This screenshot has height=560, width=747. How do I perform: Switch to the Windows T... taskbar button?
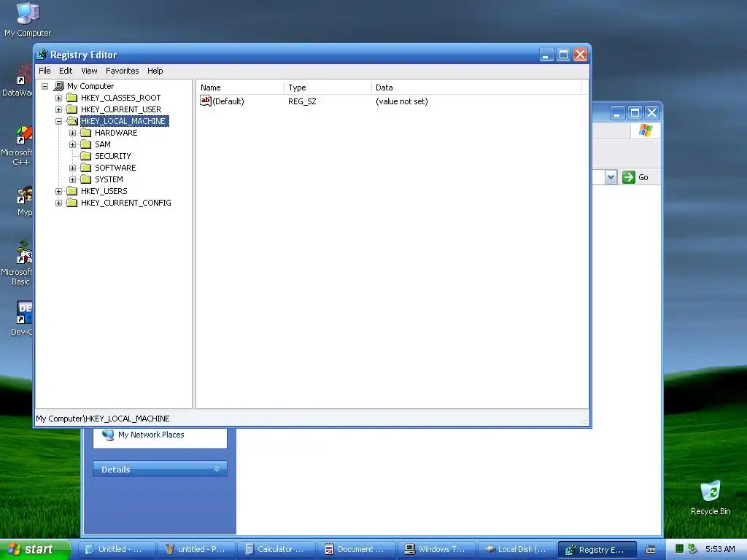(x=437, y=550)
